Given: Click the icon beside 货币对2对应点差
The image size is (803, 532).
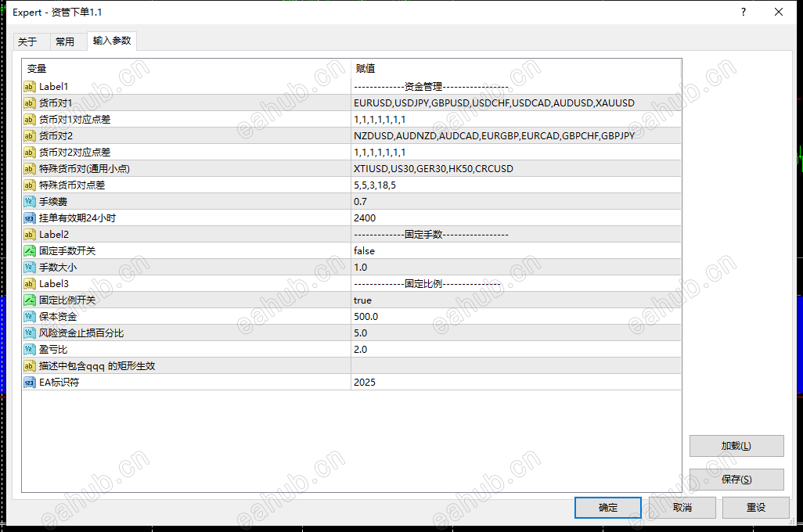Looking at the screenshot, I should point(29,152).
